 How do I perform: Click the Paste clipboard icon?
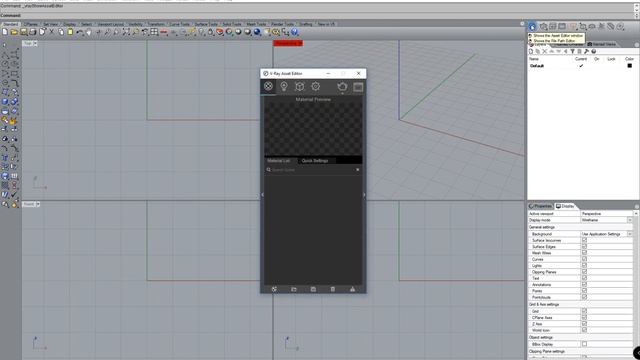click(x=70, y=32)
